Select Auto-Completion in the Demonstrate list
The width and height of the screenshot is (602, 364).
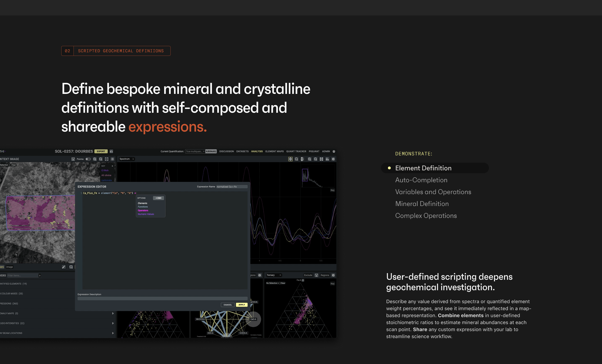point(421,180)
